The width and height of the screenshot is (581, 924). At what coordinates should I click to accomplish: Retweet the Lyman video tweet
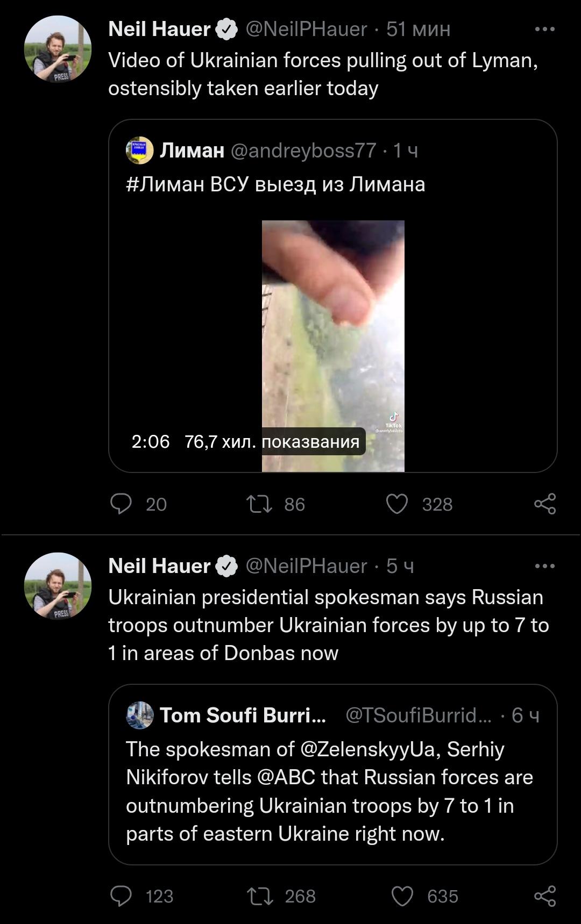coord(259,504)
